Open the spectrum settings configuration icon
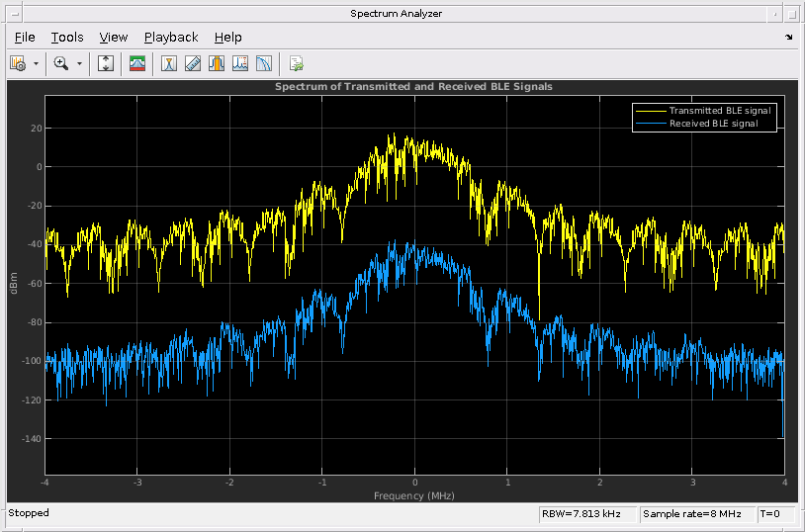 (18, 63)
